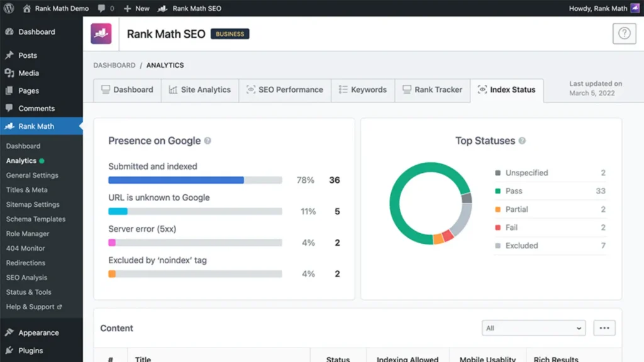This screenshot has height=362, width=644.
Task: Select the Index Status tab
Action: tap(507, 89)
